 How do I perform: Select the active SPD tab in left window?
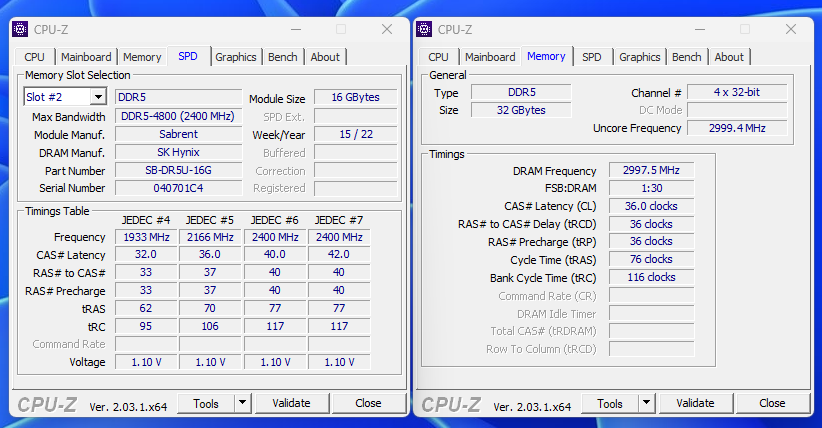point(188,56)
